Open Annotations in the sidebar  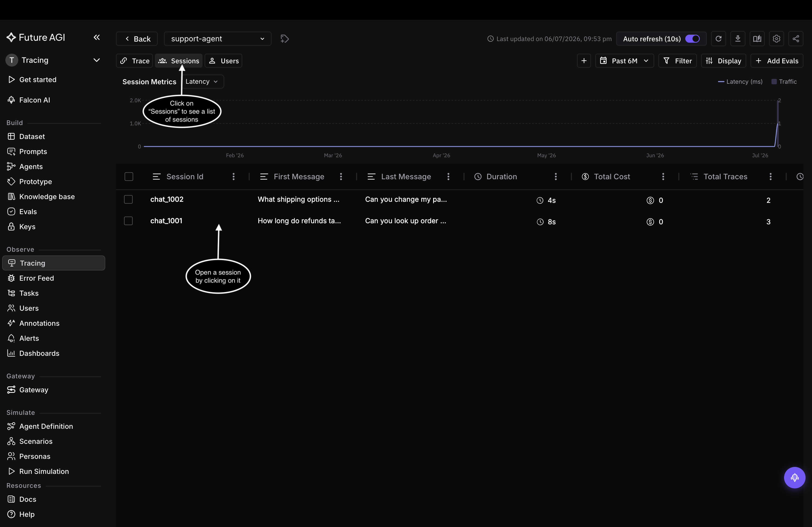click(x=53, y=323)
